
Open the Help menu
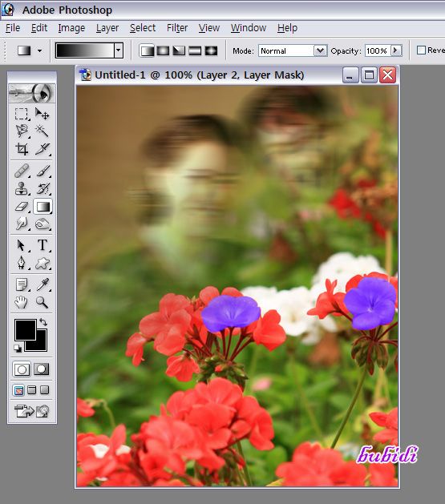tap(288, 28)
